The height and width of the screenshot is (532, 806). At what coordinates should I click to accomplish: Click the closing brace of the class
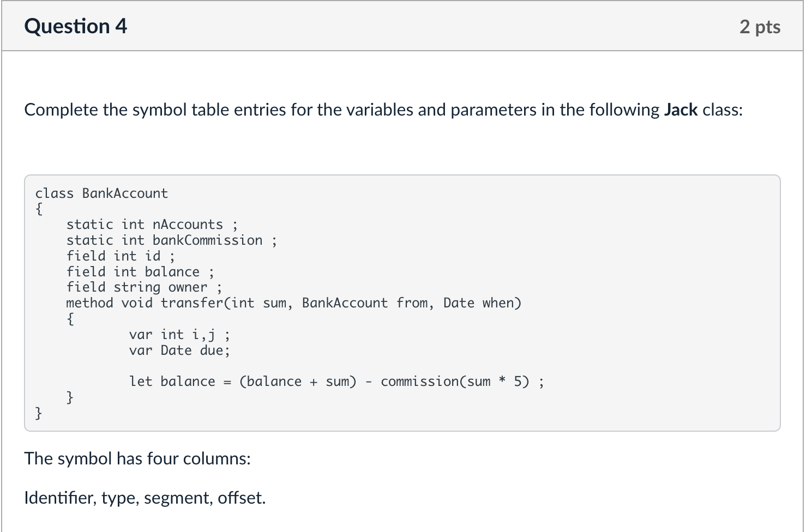point(39,413)
